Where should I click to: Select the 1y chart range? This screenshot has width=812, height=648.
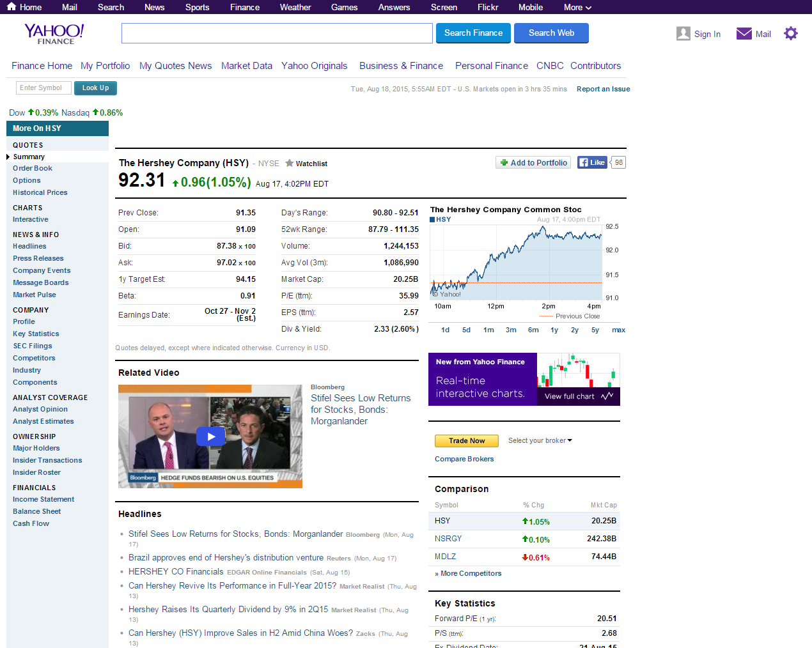pyautogui.click(x=554, y=330)
